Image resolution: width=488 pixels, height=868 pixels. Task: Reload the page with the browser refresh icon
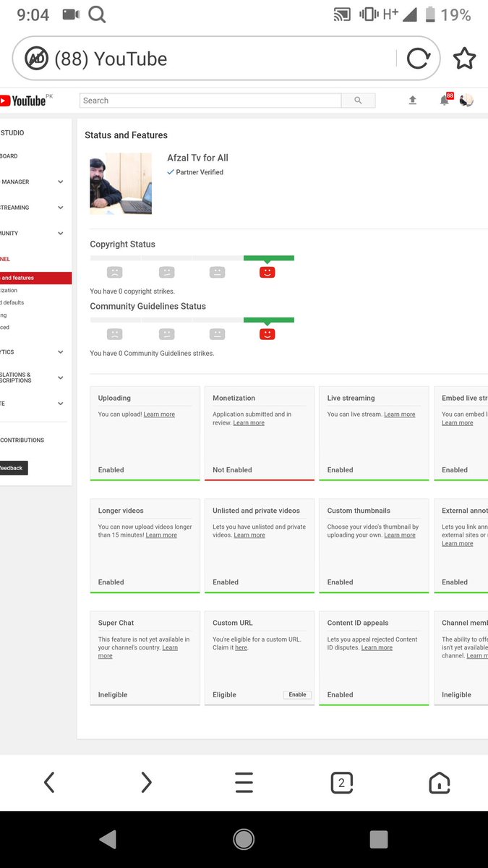coord(418,59)
